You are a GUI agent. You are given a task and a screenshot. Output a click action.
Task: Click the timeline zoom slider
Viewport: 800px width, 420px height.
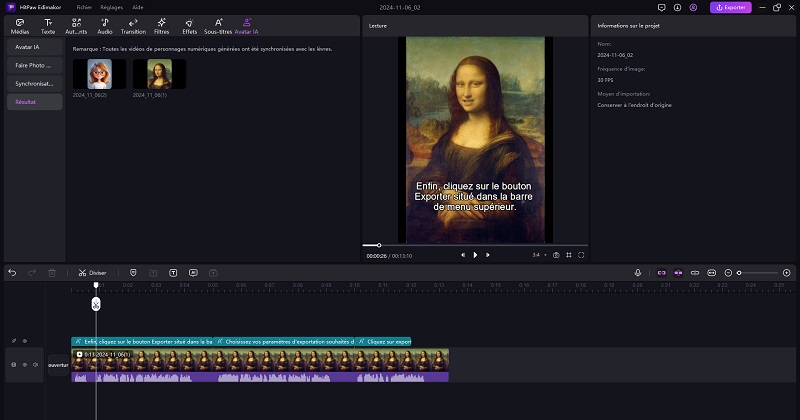(756, 272)
